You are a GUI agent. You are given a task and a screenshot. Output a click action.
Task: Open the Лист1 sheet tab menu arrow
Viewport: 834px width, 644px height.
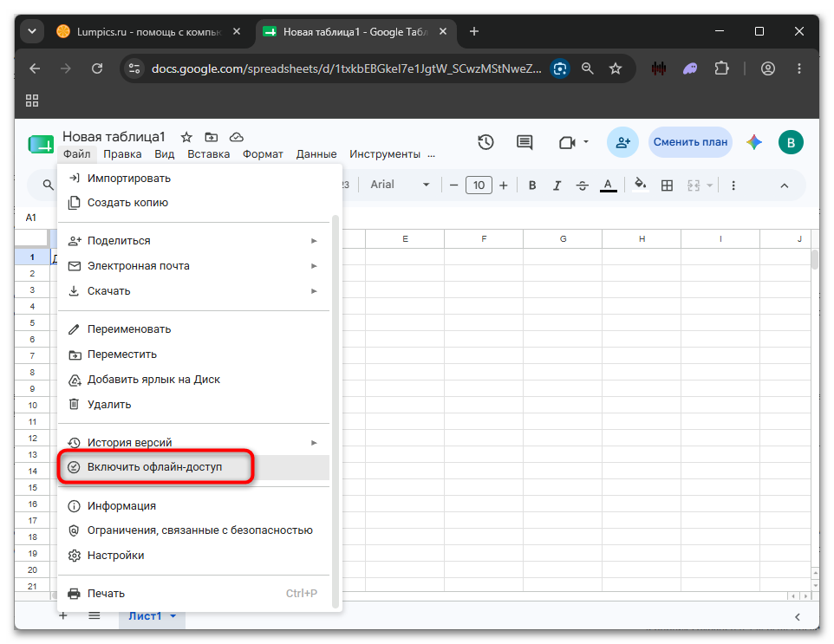[173, 615]
